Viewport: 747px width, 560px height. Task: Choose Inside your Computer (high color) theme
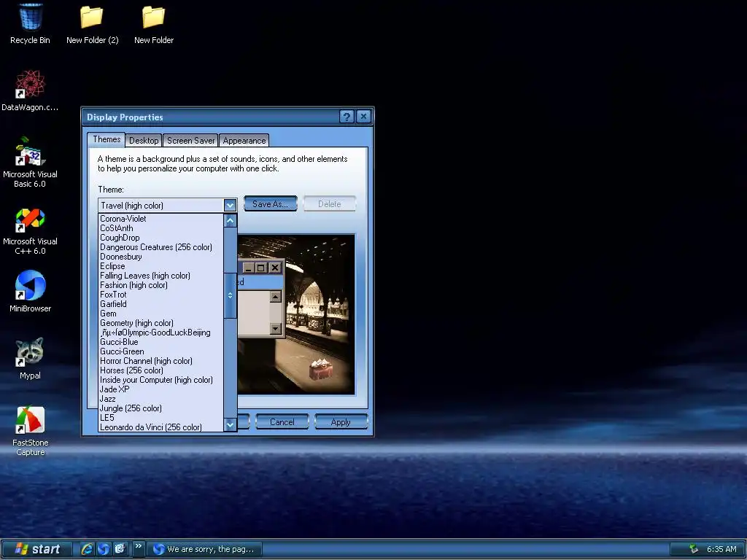tap(160, 380)
